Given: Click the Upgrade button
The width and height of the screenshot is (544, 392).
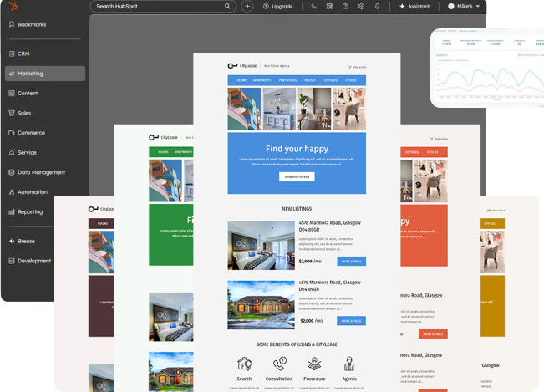Looking at the screenshot, I should tap(278, 6).
